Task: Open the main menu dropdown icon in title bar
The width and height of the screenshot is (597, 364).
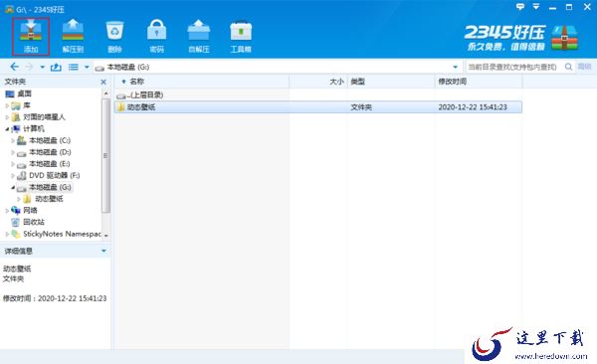Action: (536, 7)
